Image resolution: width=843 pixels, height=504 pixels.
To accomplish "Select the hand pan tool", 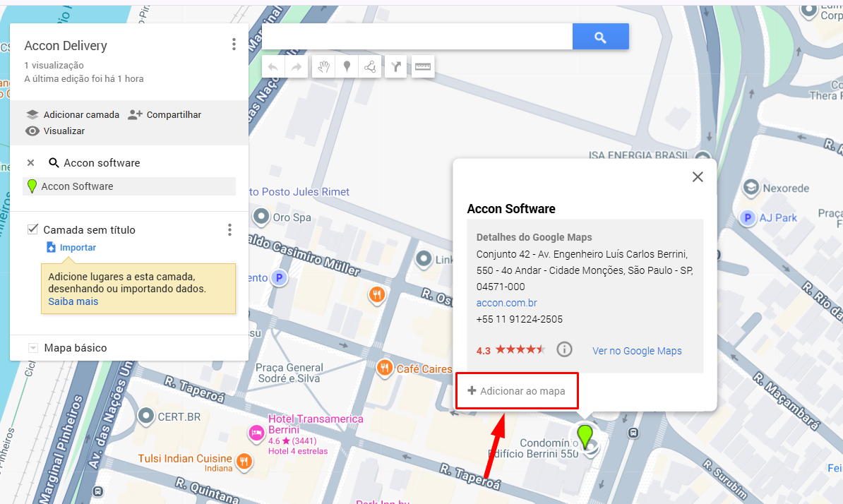I will pos(323,67).
